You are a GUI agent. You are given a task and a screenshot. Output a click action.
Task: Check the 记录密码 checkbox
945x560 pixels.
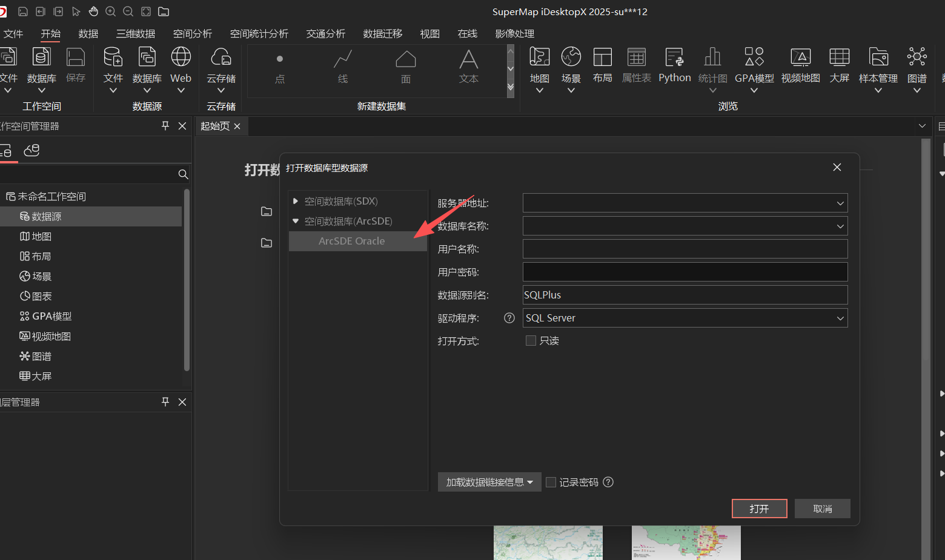pyautogui.click(x=551, y=483)
